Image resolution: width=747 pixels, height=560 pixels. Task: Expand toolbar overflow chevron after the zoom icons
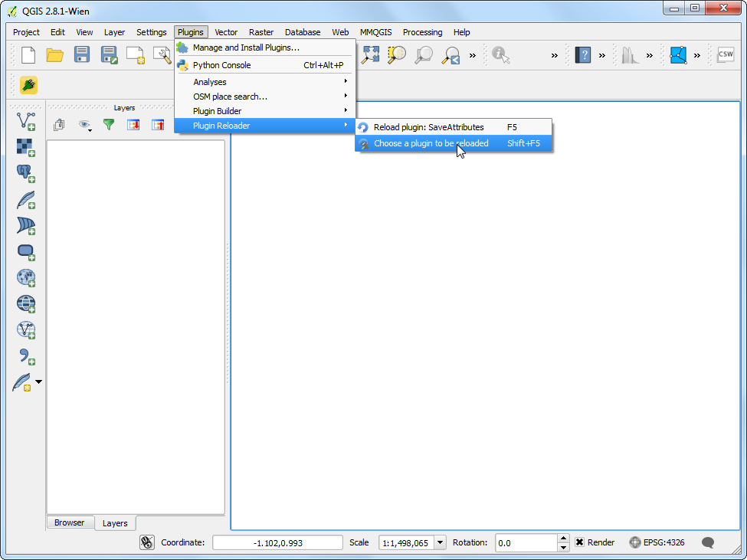(473, 55)
